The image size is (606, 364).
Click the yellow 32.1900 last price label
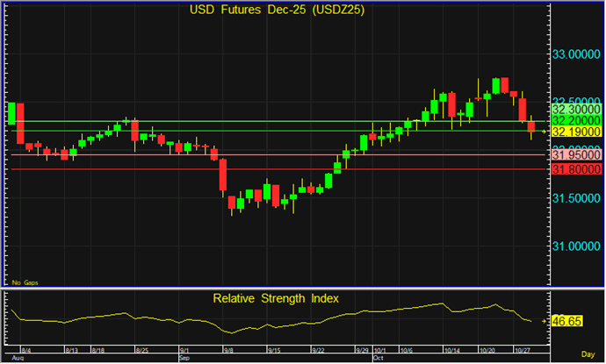point(574,131)
